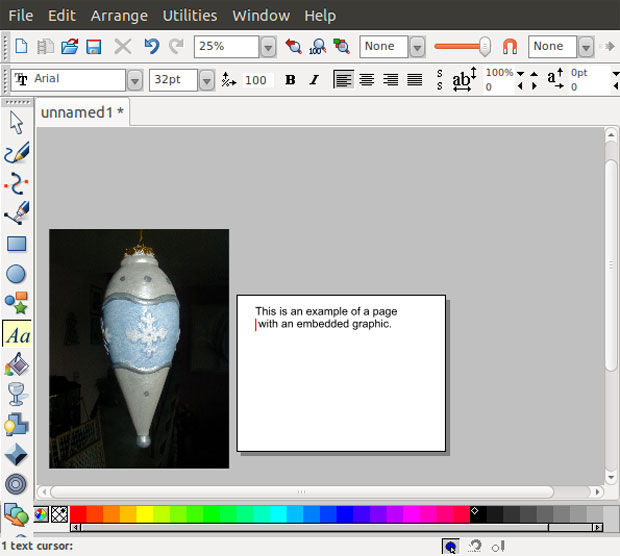Open the 32pt font size dropdown

point(207,81)
